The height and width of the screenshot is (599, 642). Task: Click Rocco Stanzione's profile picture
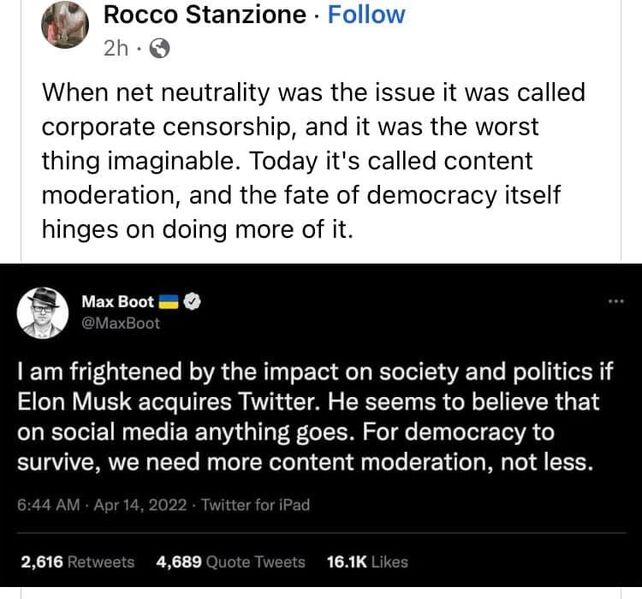[66, 24]
